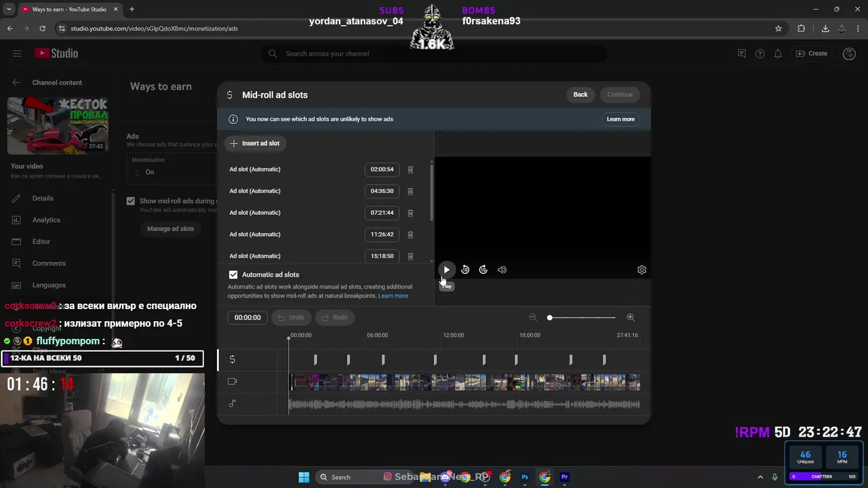Delete ad slot at 07:21:44
This screenshot has height=488, width=868.
point(410,213)
